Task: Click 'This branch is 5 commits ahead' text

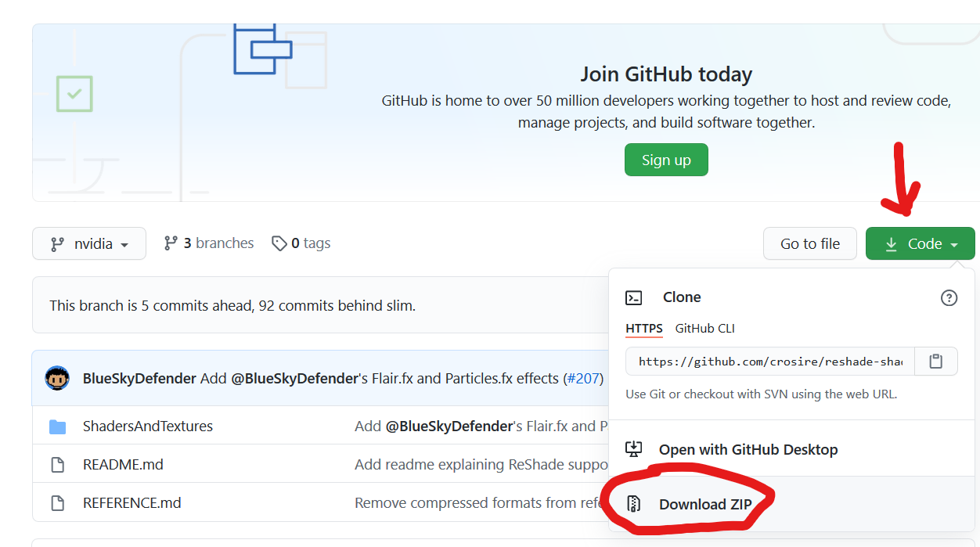Action: coord(232,305)
